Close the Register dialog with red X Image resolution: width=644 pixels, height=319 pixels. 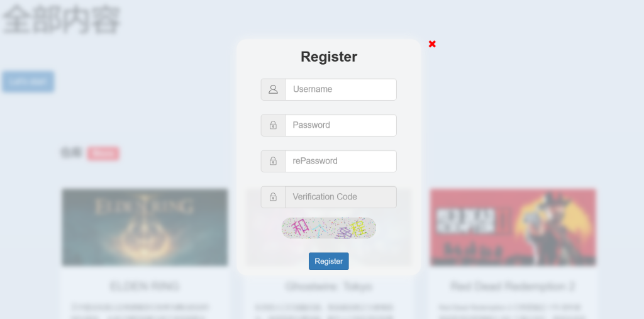(x=432, y=44)
